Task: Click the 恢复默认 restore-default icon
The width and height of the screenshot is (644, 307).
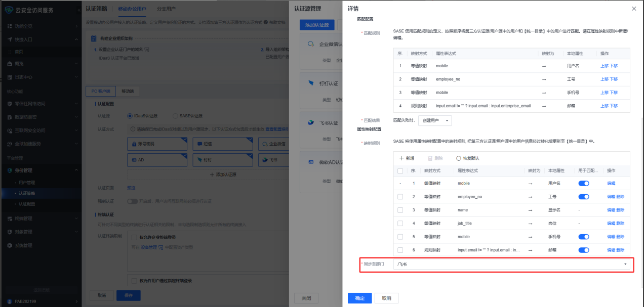Action: point(459,158)
